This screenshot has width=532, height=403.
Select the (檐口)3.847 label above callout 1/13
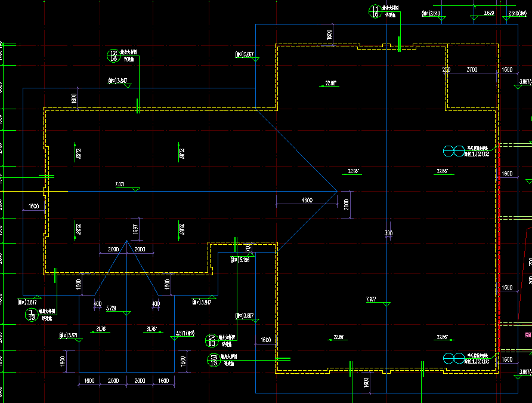coord(27,302)
